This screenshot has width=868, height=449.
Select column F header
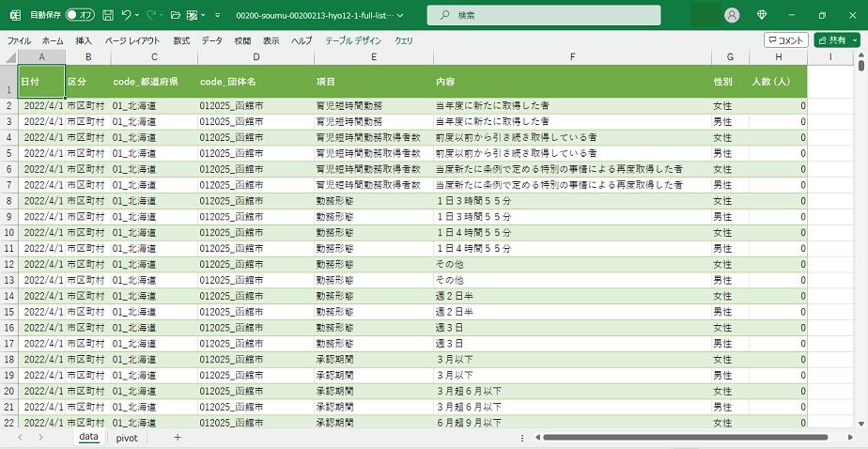pyautogui.click(x=571, y=57)
